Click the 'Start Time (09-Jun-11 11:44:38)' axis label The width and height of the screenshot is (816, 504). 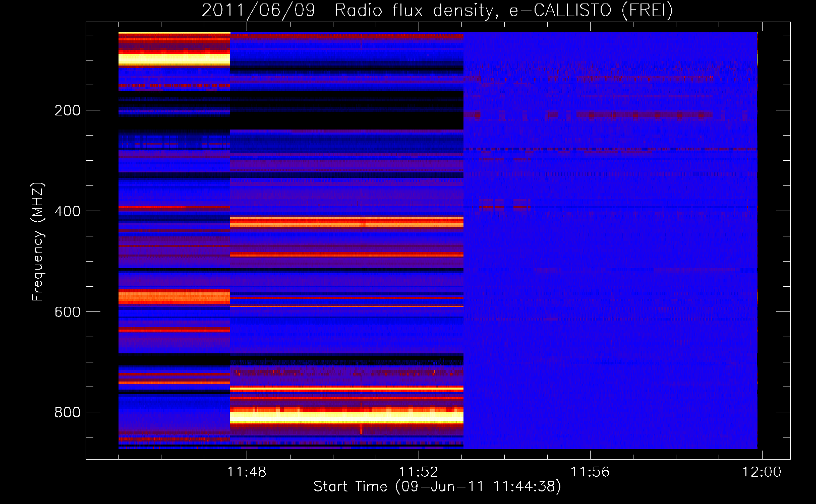coord(437,487)
